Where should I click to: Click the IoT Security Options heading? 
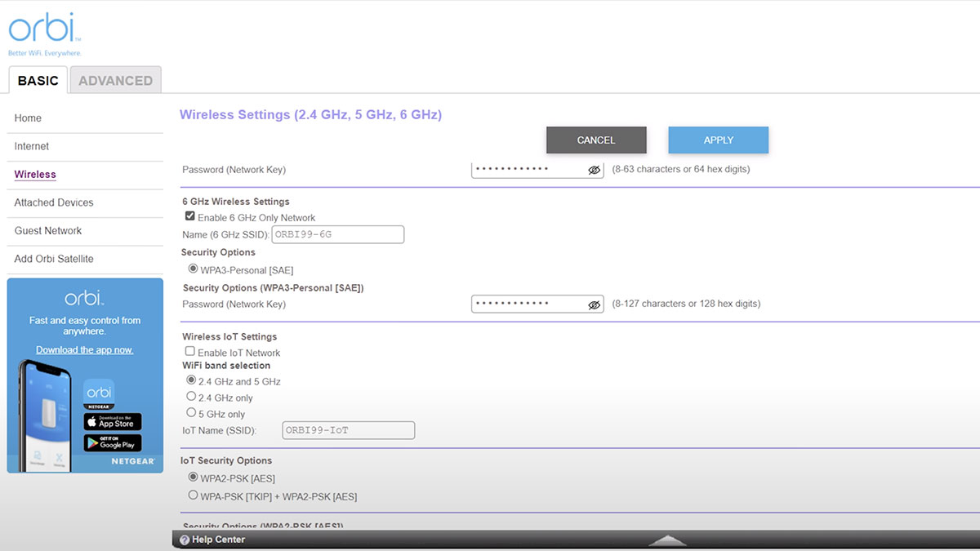point(226,460)
